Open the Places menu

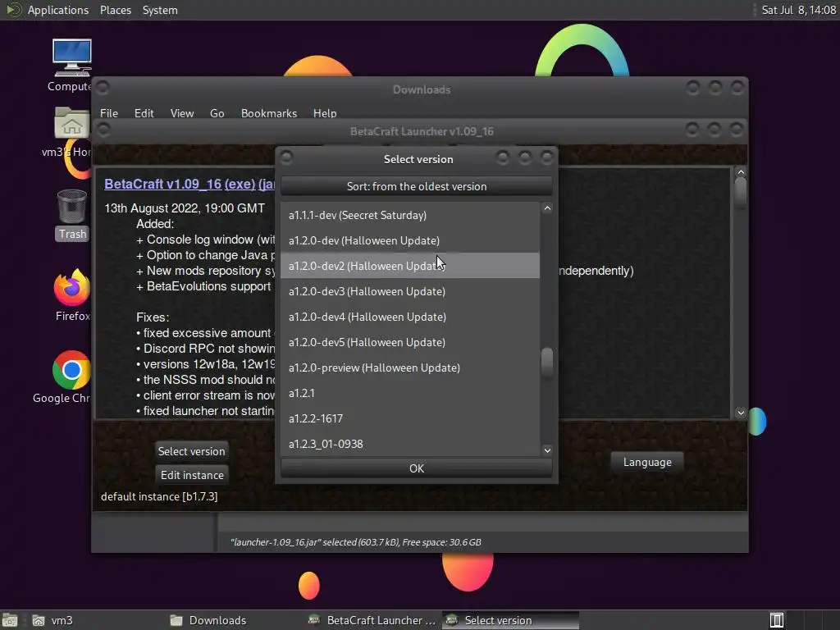point(115,10)
